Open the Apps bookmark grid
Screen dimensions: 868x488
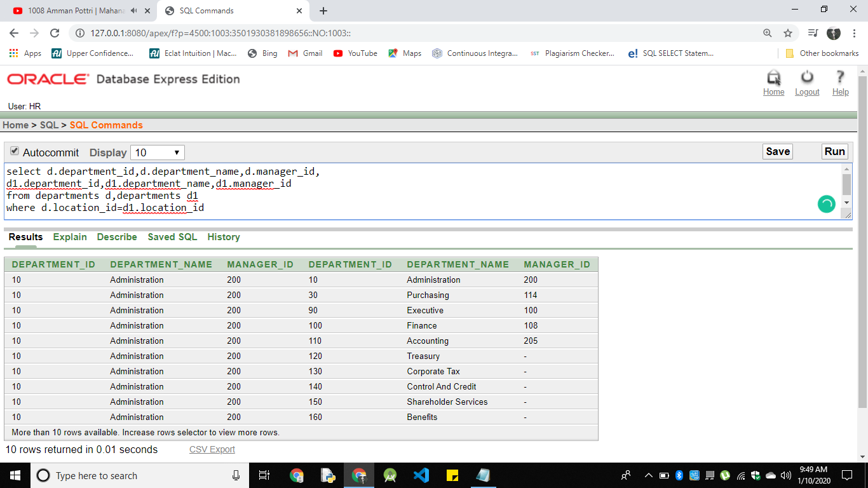(x=25, y=53)
